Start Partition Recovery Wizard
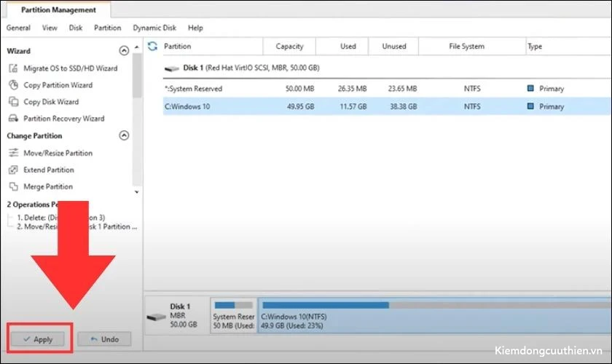The height and width of the screenshot is (364, 612). click(64, 119)
